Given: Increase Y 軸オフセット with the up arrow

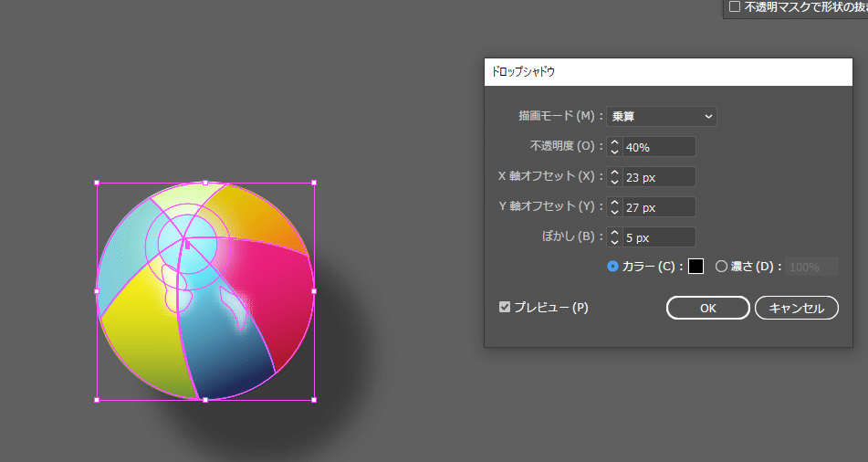Looking at the screenshot, I should click(x=614, y=202).
